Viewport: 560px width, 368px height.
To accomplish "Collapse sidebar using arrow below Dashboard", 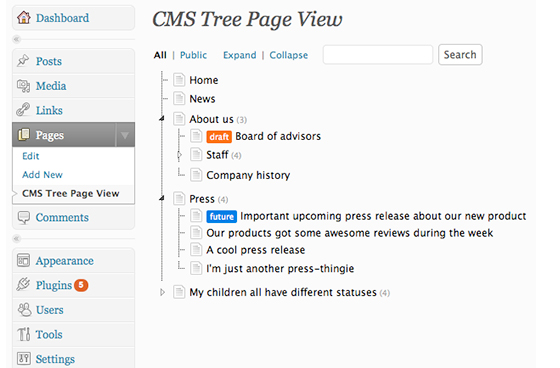I will point(17,39).
